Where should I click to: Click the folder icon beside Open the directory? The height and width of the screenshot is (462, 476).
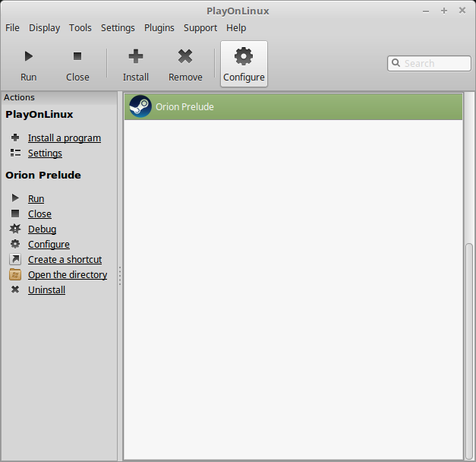15,274
